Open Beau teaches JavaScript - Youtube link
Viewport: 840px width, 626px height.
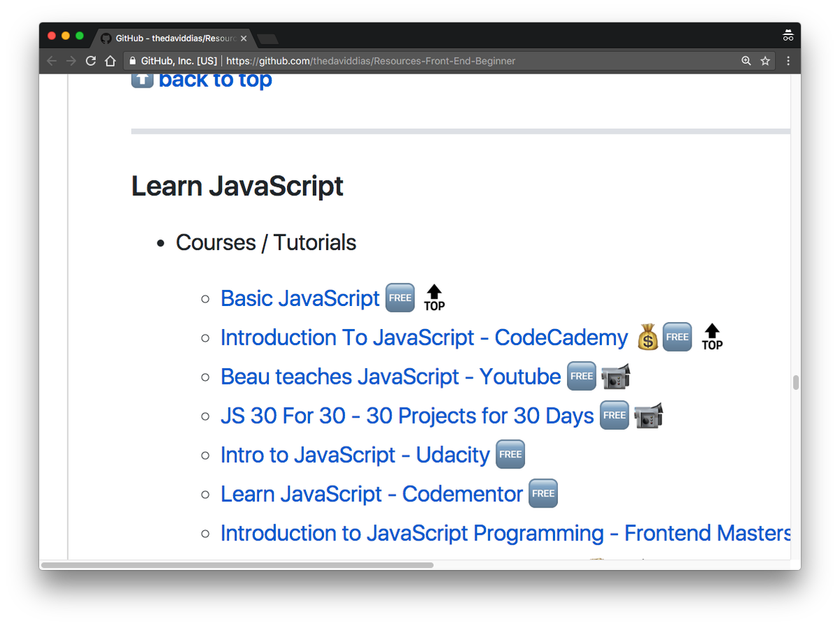click(x=391, y=377)
